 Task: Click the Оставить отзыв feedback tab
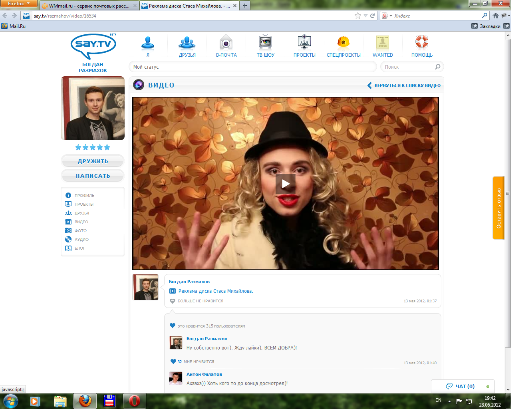point(498,208)
